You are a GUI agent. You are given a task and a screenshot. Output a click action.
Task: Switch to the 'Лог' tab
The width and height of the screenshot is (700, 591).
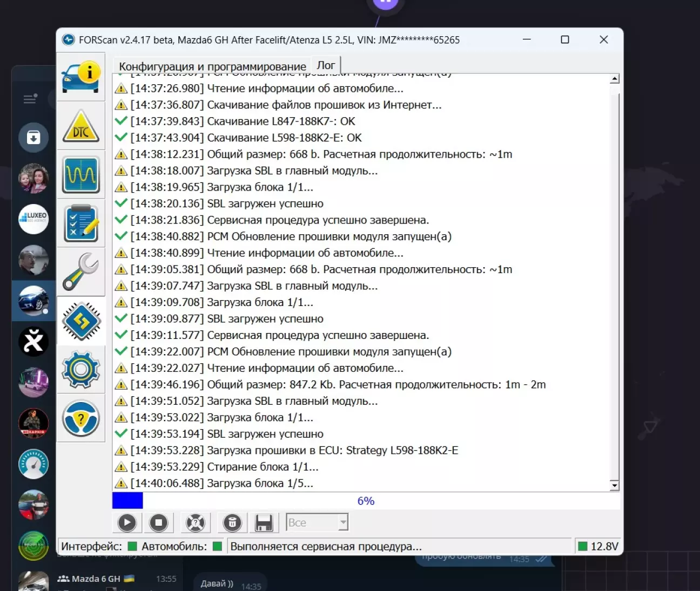click(326, 65)
